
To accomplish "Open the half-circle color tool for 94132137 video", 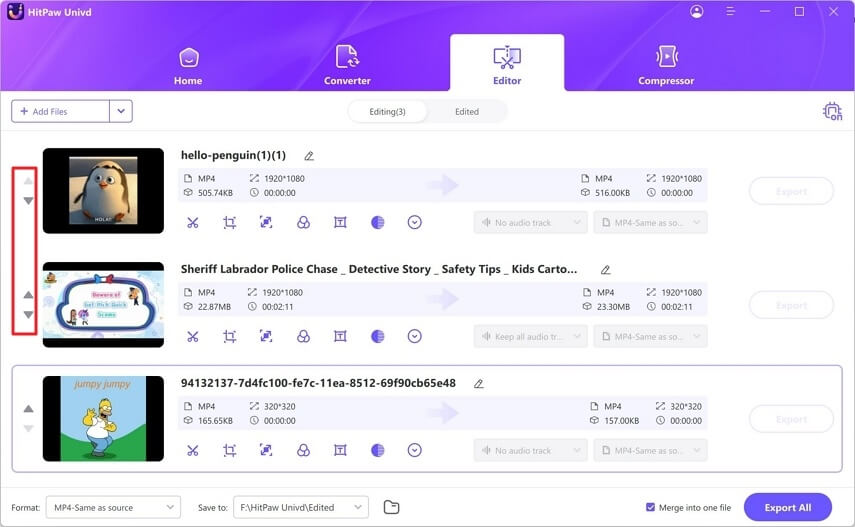I will (x=377, y=451).
